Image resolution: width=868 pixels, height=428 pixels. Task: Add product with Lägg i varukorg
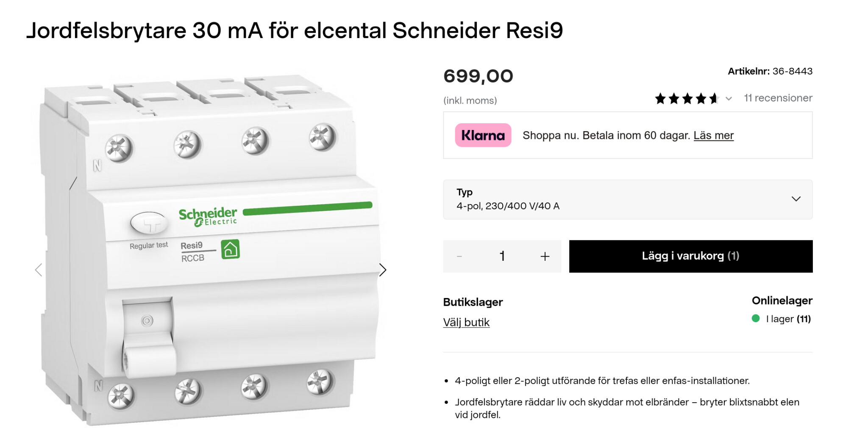click(690, 256)
